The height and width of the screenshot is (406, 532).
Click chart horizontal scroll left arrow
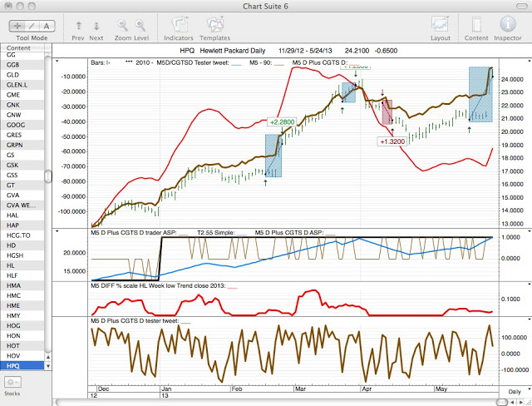coord(512,403)
